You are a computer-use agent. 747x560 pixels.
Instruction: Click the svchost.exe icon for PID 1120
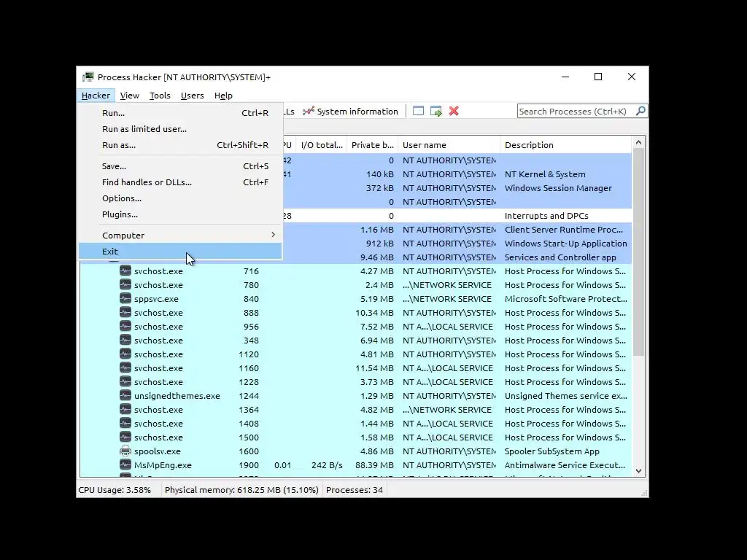125,354
